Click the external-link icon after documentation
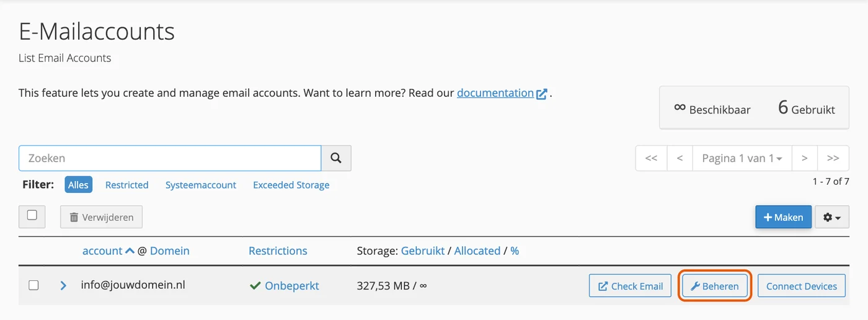 (x=542, y=94)
